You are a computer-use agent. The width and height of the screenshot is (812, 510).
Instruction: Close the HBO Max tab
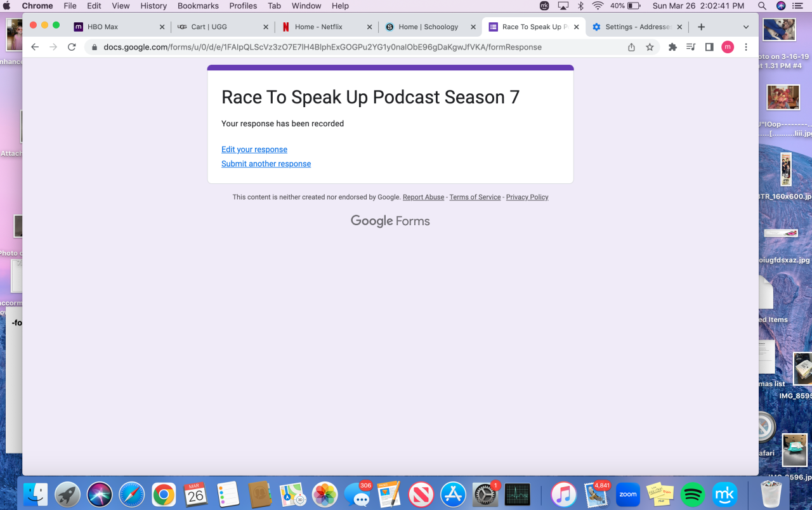(x=162, y=27)
